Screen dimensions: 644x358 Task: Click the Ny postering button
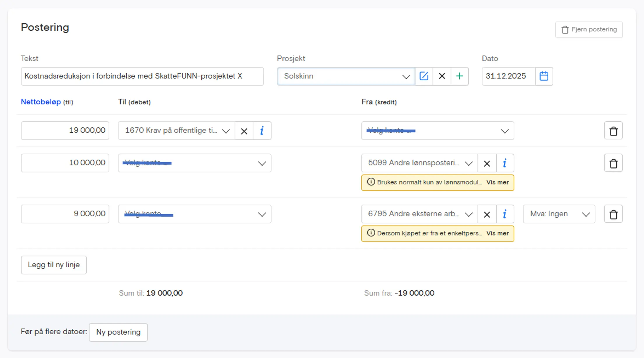[118, 332]
